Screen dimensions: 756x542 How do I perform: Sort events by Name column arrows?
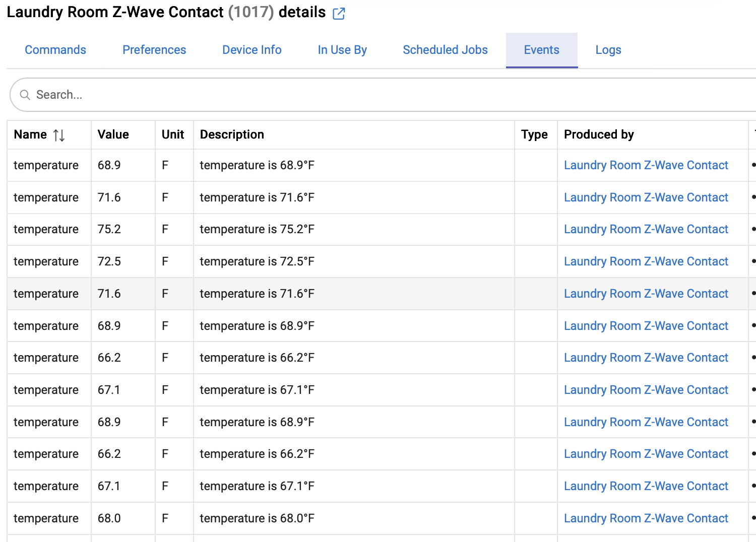(x=59, y=135)
